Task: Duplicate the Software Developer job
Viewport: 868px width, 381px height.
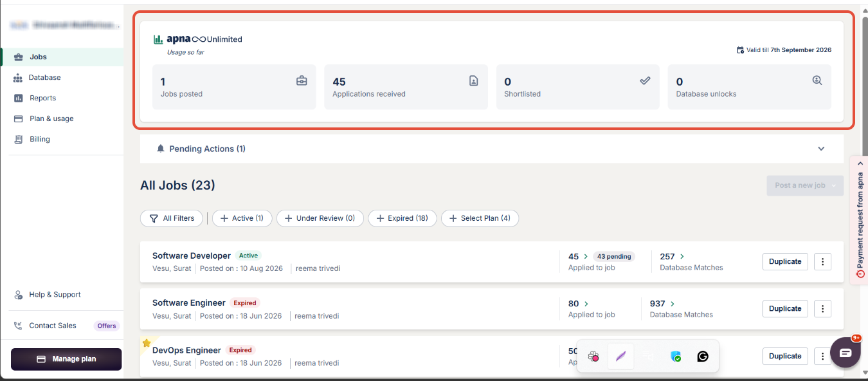Action: pos(785,261)
